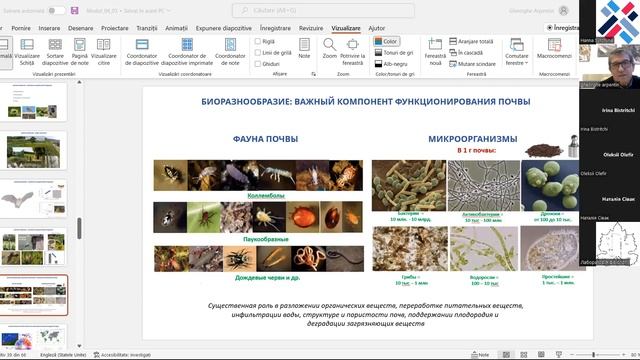640x360 pixels.
Task: Switch to slide sorter from status bar
Action: point(524,355)
